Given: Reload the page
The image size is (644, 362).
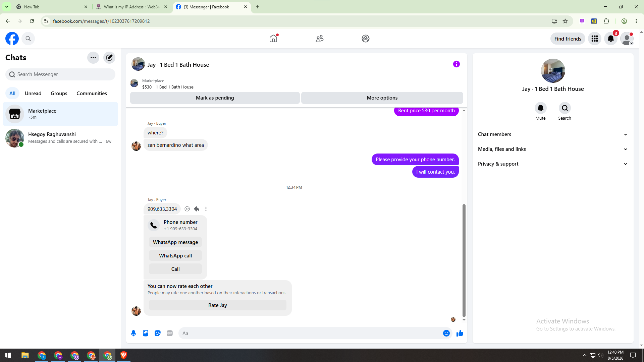Looking at the screenshot, I should click(32, 21).
